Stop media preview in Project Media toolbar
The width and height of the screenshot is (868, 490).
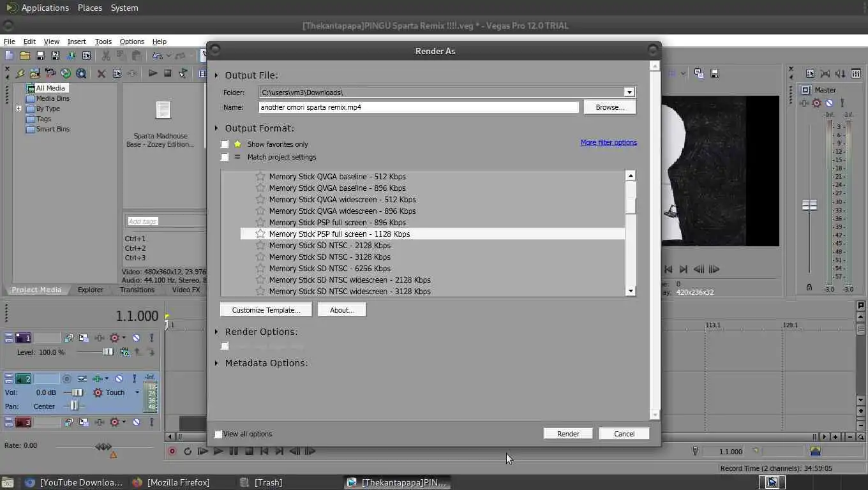(167, 73)
